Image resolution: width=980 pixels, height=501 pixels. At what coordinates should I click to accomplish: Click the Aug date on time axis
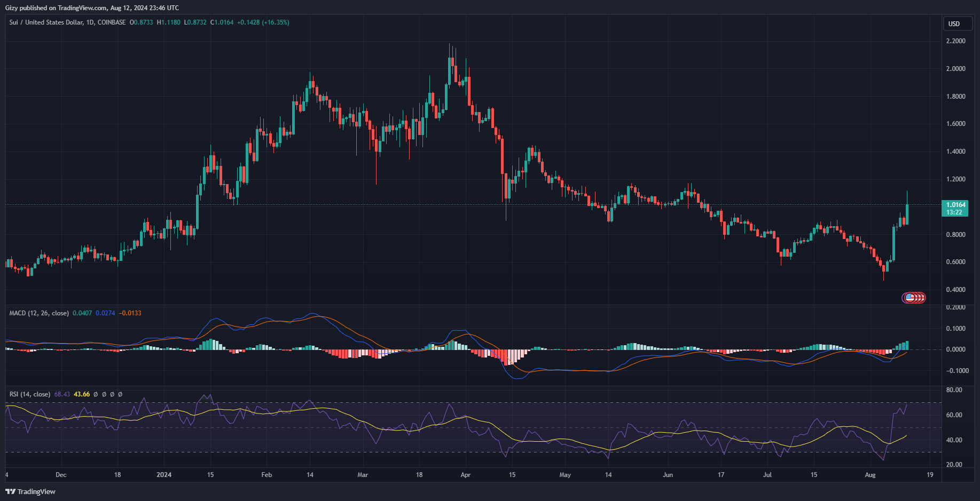click(x=871, y=475)
